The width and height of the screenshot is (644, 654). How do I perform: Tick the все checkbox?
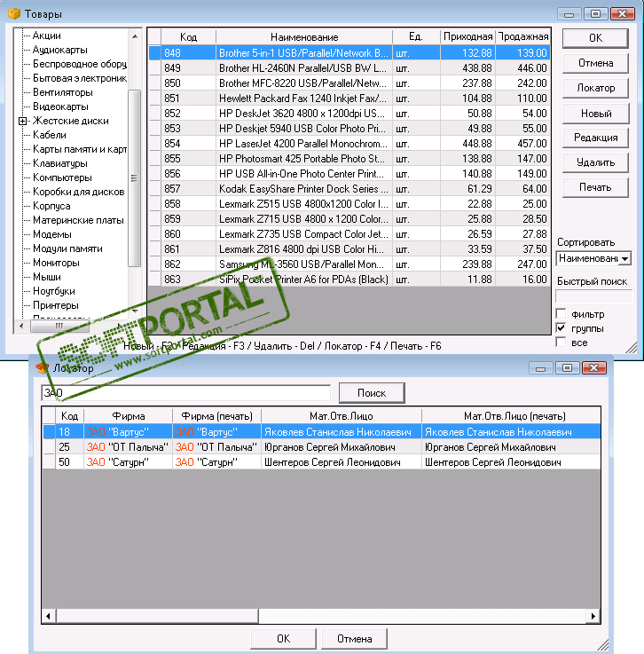pyautogui.click(x=561, y=342)
